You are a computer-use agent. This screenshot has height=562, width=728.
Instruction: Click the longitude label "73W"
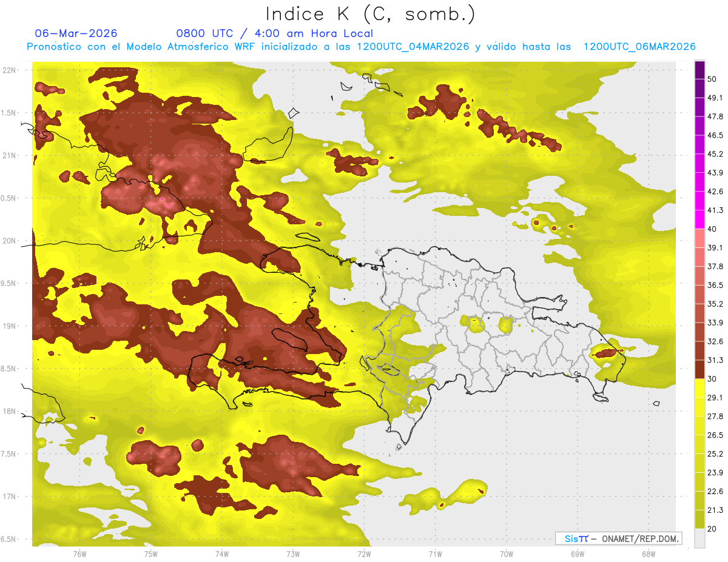coord(293,553)
